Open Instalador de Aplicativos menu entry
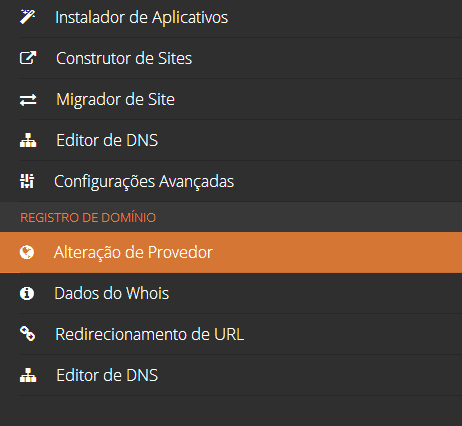Screen dimensions: 462x426 tap(231, 17)
